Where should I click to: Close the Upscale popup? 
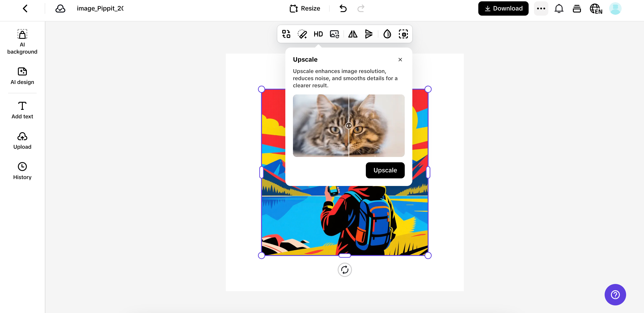pos(400,60)
